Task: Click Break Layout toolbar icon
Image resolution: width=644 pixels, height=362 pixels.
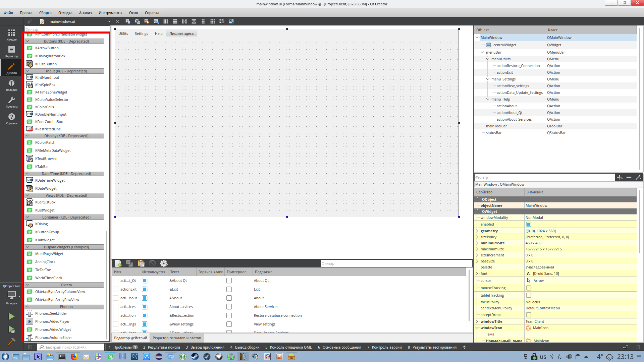Action: (222, 21)
